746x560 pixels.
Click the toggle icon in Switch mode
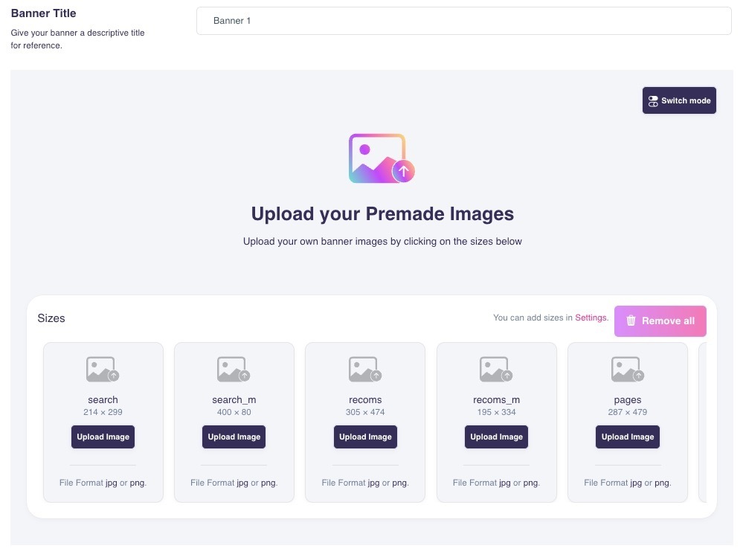[653, 101]
